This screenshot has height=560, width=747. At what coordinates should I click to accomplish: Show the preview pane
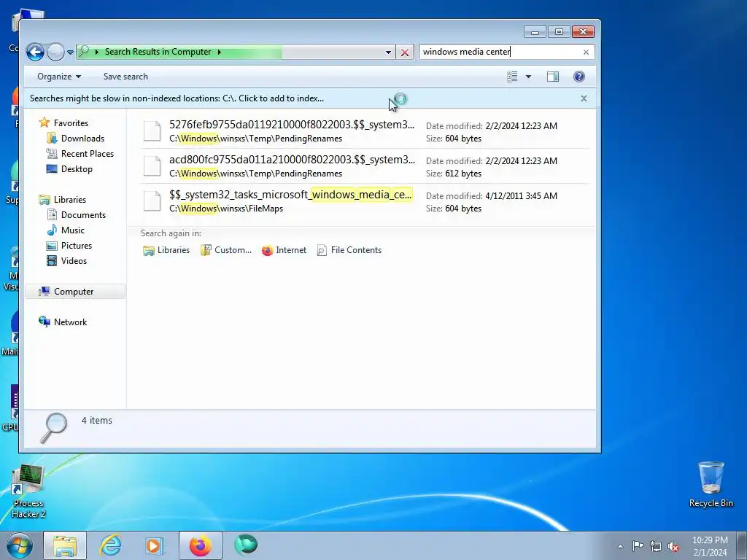click(x=553, y=77)
